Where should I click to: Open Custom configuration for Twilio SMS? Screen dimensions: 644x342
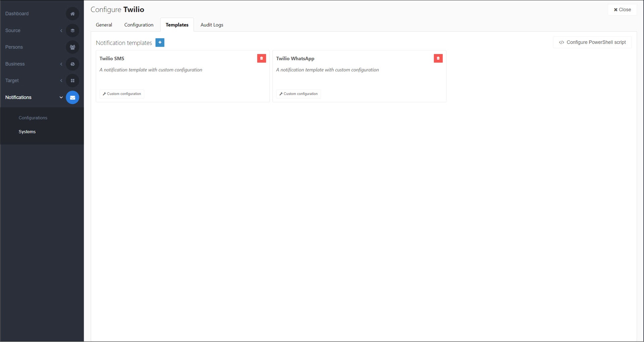pyautogui.click(x=122, y=94)
